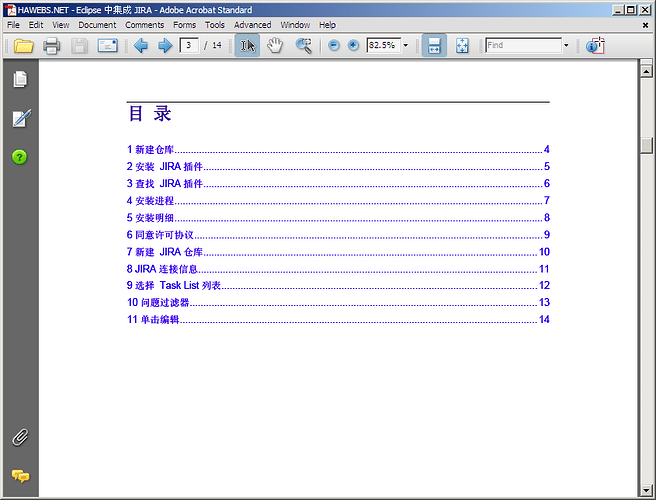Toggle scrolling page fit-width mode
The height and width of the screenshot is (500, 656).
[x=434, y=46]
